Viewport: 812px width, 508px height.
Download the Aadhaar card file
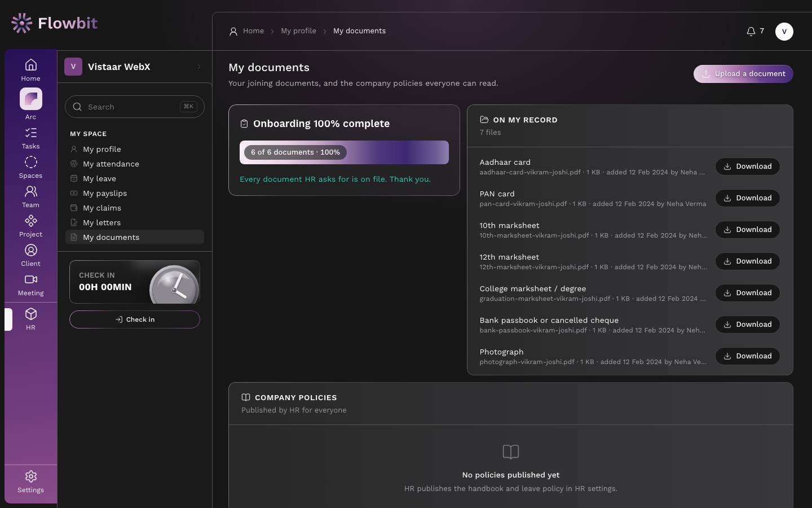coord(748,167)
